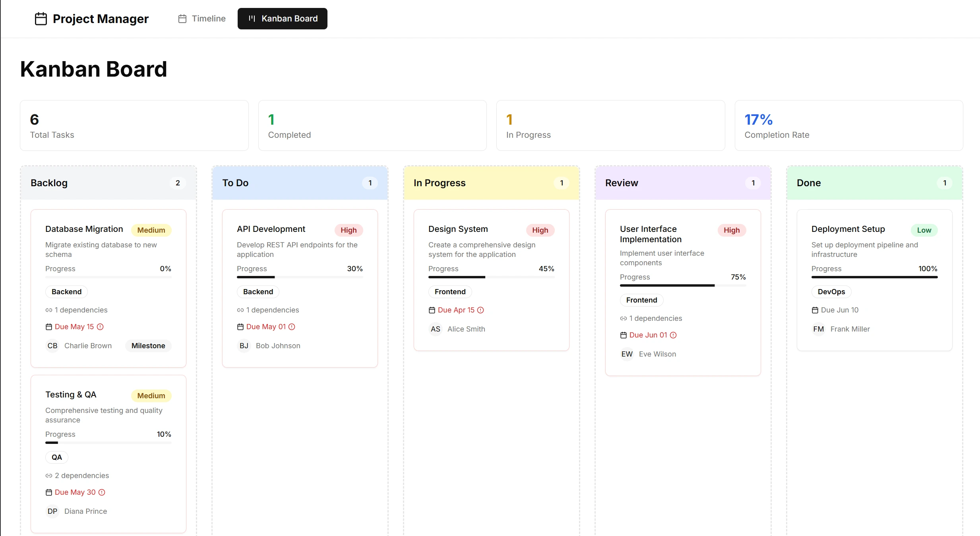
Task: Click the overdue warning icon on Due Jun 01
Action: (x=673, y=335)
